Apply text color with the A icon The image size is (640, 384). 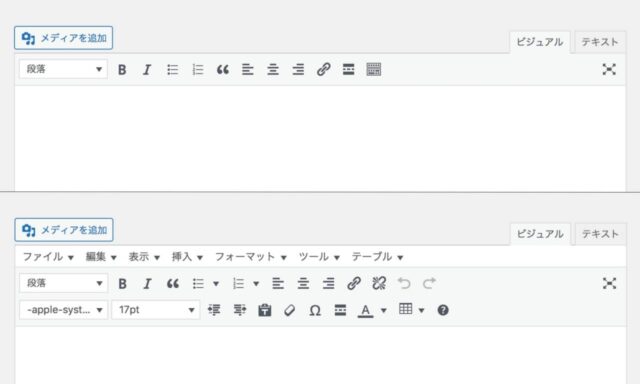point(366,311)
